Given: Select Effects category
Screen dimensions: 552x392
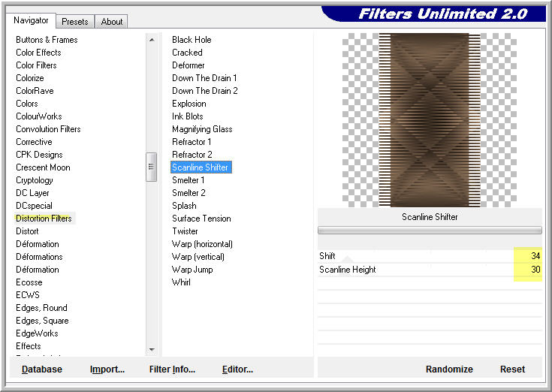Looking at the screenshot, I should pos(29,346).
